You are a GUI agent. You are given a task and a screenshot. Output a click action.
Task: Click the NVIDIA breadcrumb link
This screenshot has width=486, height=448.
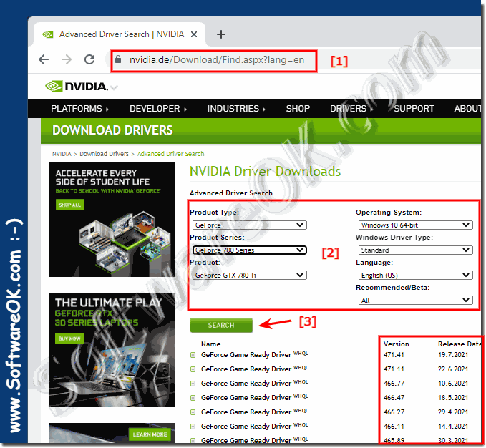(x=62, y=154)
